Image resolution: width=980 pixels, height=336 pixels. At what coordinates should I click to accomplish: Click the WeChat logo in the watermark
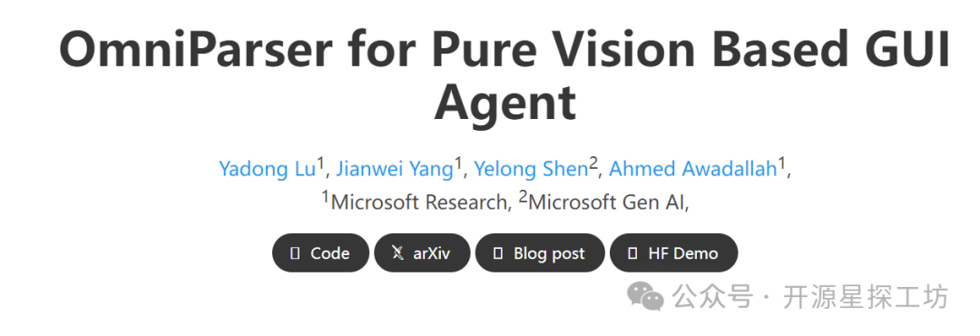coord(646,296)
